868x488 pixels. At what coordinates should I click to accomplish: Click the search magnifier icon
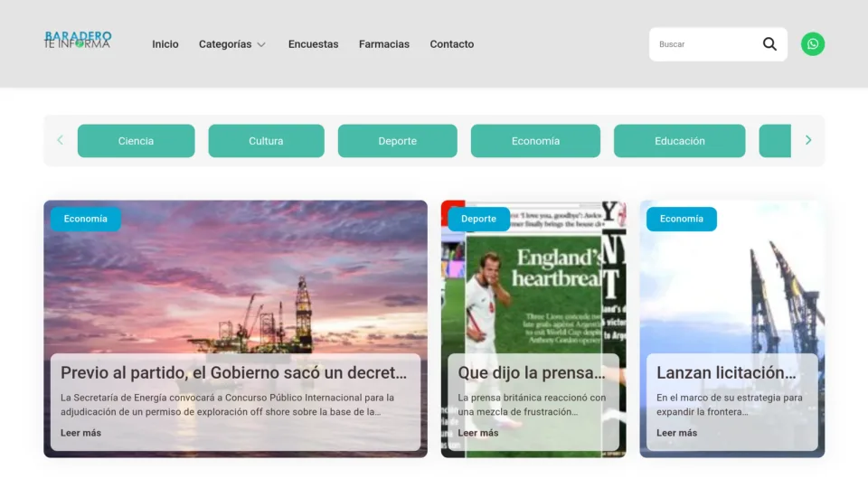769,43
